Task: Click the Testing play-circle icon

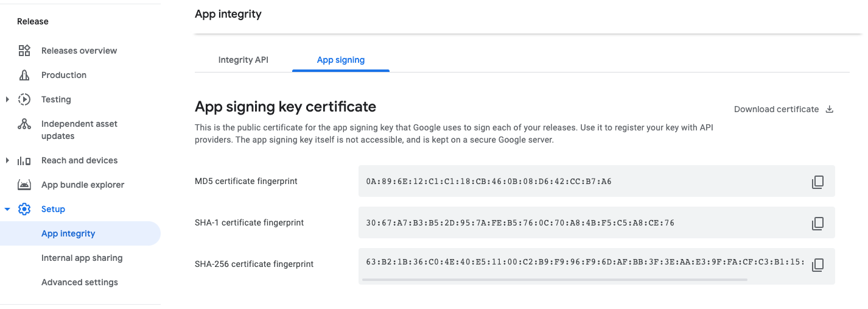Action: [x=24, y=99]
